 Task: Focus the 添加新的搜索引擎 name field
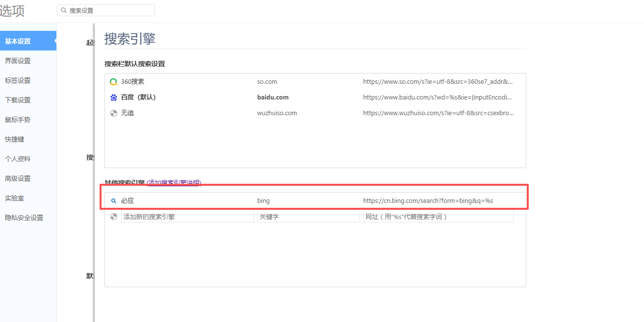(187, 217)
